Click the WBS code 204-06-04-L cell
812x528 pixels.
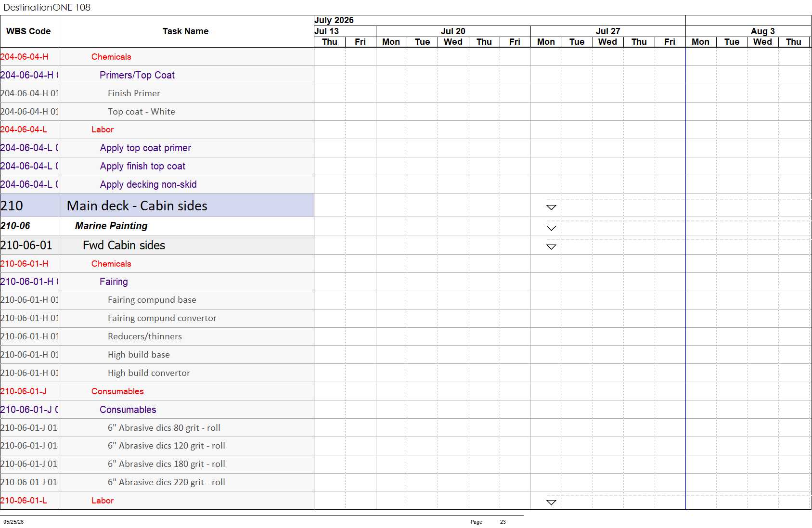pyautogui.click(x=29, y=129)
